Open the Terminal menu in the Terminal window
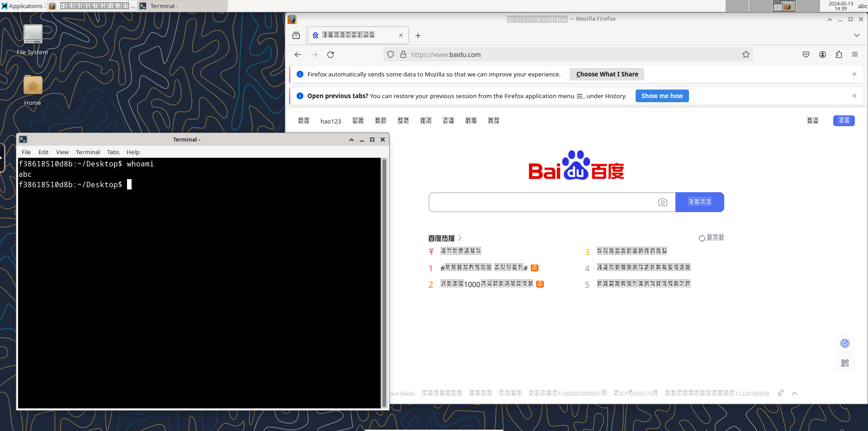This screenshot has height=431, width=868. click(x=88, y=152)
